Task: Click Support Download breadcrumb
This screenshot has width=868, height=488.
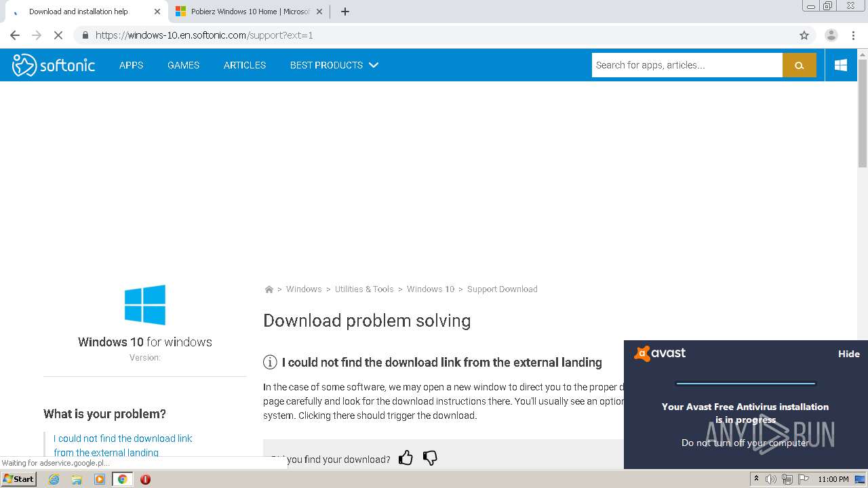Action: [502, 289]
